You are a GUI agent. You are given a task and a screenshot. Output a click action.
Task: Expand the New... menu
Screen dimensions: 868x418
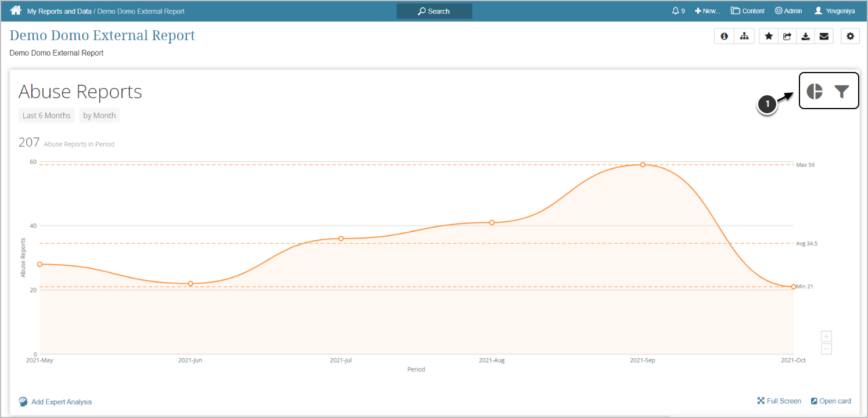707,11
